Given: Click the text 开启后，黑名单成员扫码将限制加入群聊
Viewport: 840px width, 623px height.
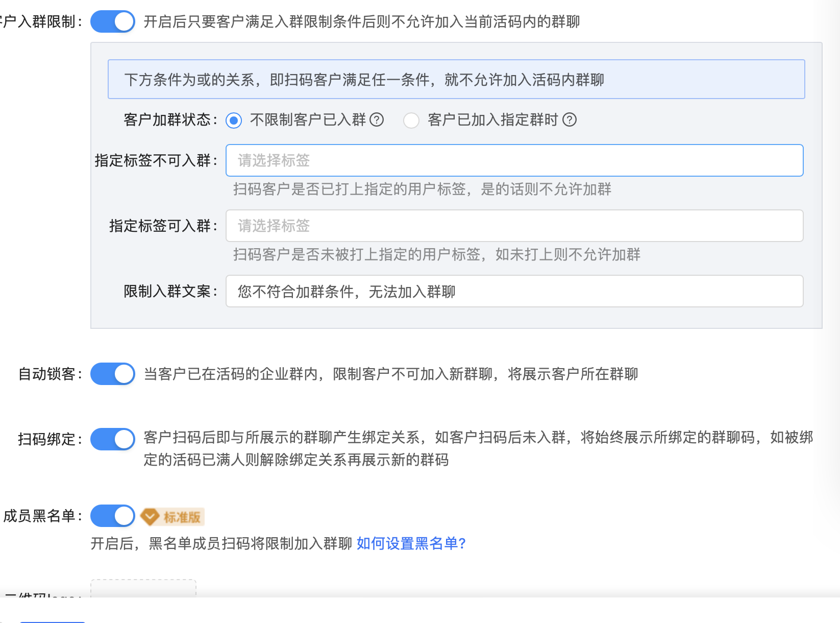Looking at the screenshot, I should tap(221, 543).
